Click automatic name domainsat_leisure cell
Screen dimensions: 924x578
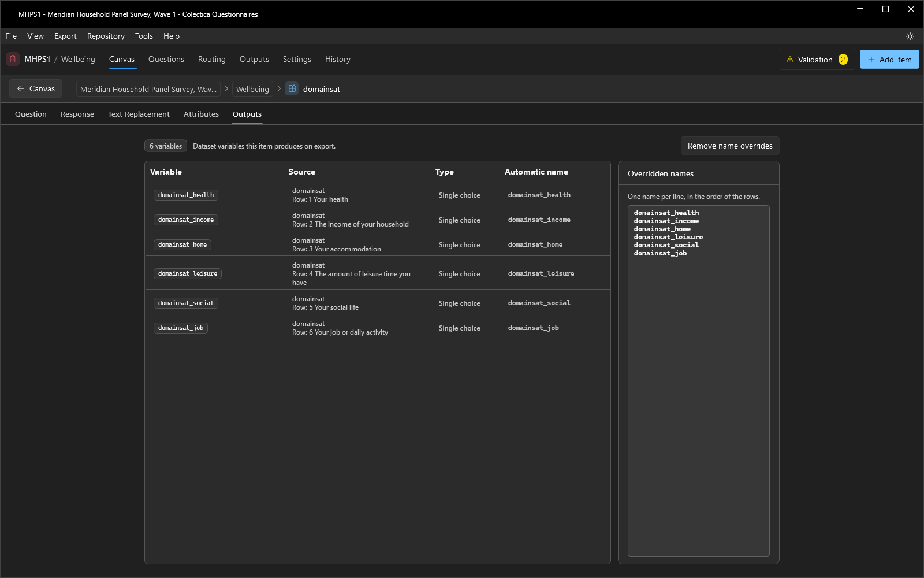541,274
